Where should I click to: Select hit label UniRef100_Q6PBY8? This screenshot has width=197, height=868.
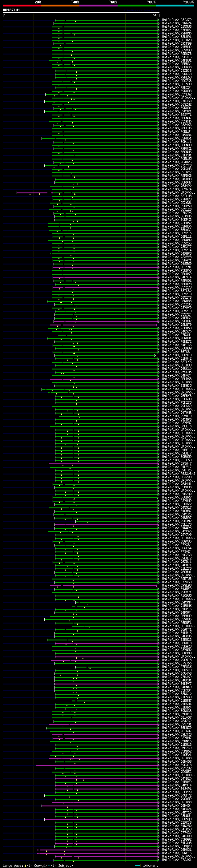(x=176, y=396)
